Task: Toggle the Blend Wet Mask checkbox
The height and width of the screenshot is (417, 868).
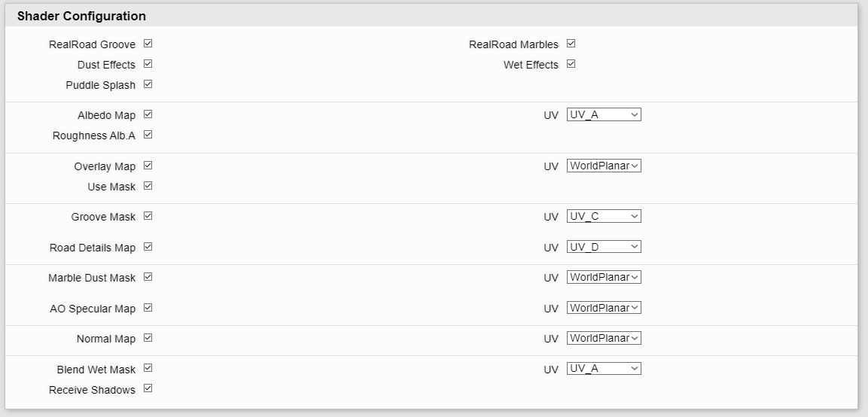Action: (x=148, y=368)
